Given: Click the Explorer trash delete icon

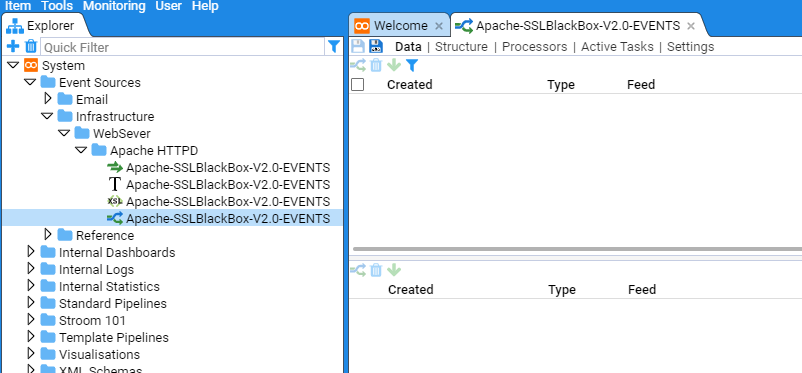Looking at the screenshot, I should pyautogui.click(x=31, y=47).
